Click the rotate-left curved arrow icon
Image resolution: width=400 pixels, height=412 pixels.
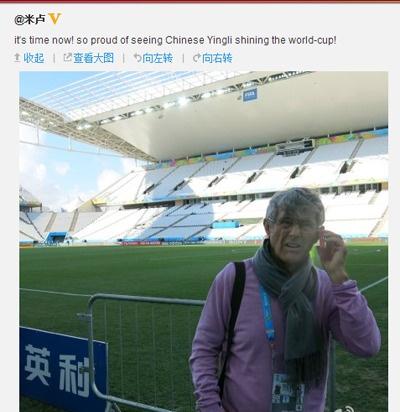(137, 58)
